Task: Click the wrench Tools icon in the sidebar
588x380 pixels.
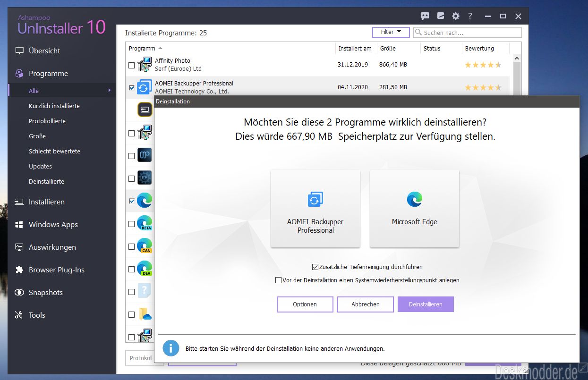Action: point(19,315)
